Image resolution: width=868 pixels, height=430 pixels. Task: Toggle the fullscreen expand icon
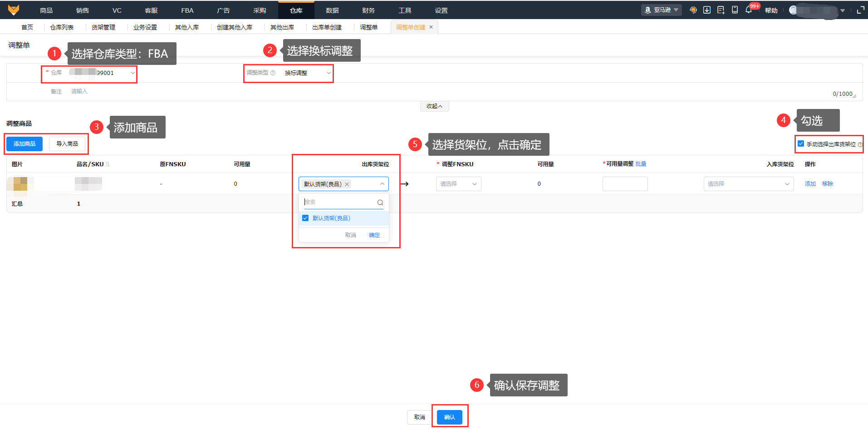(x=860, y=10)
